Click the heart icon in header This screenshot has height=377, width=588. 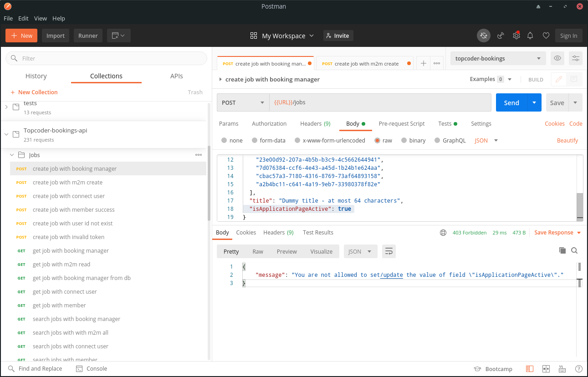point(546,36)
